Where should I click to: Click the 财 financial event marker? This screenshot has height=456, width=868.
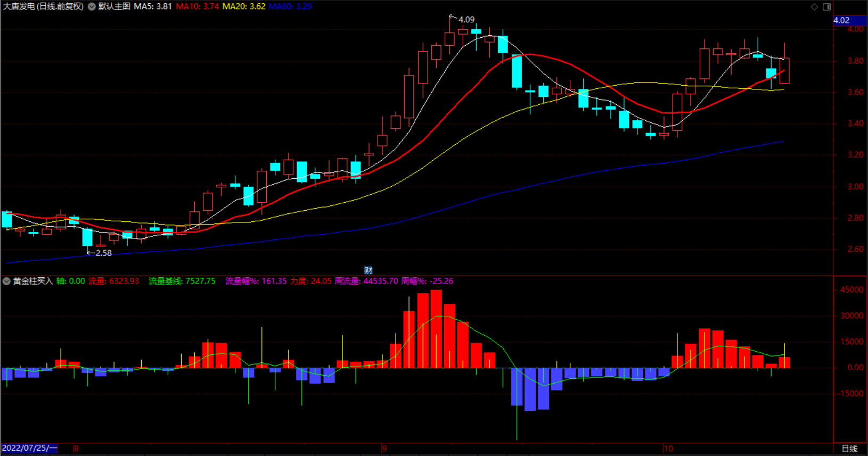368,270
